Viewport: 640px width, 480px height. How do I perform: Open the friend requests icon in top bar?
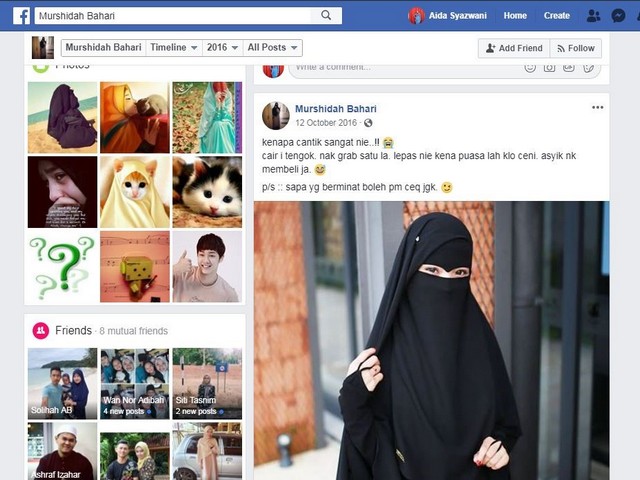[x=594, y=16]
